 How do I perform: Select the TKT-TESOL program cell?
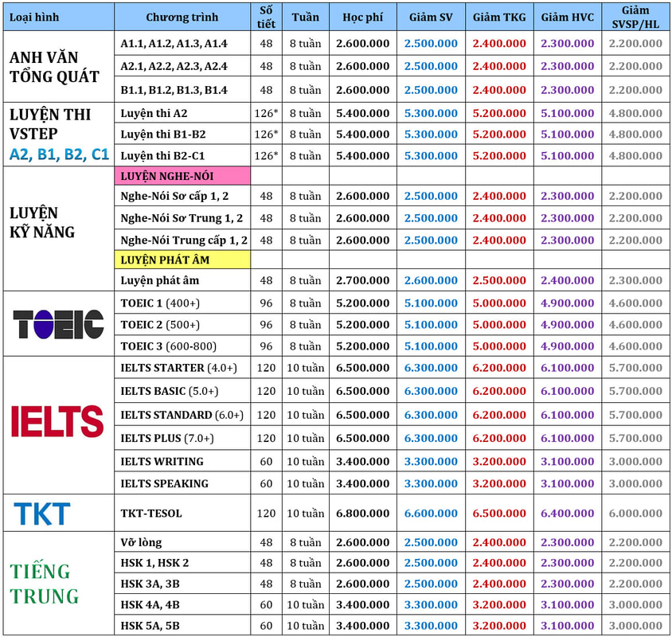153,514
